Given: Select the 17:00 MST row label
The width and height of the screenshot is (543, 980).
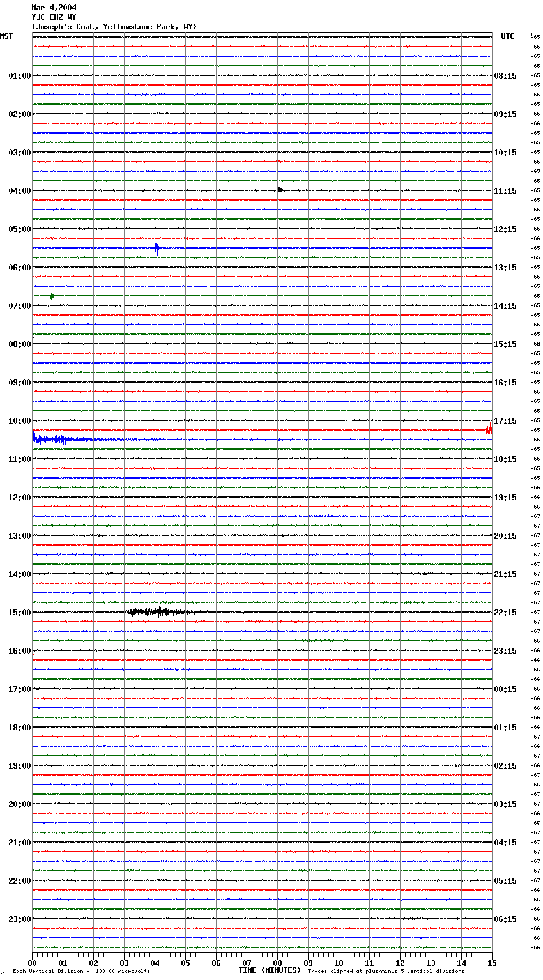Looking at the screenshot, I should [20, 689].
